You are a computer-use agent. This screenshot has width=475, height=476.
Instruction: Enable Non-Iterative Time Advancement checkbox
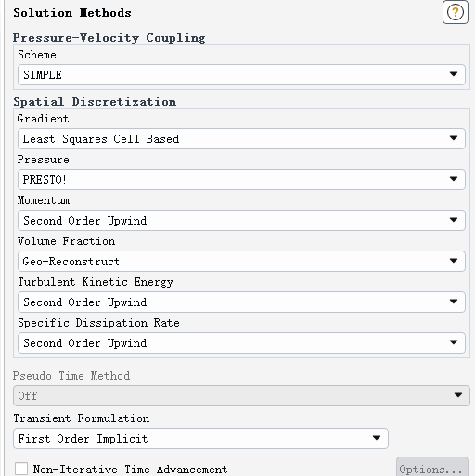pos(21,469)
